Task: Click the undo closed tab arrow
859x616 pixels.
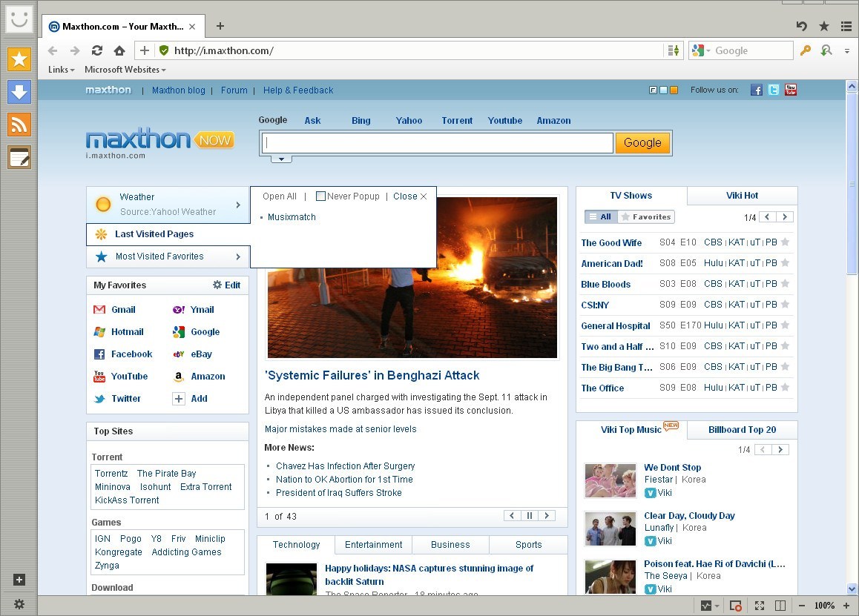Action: 801,26
